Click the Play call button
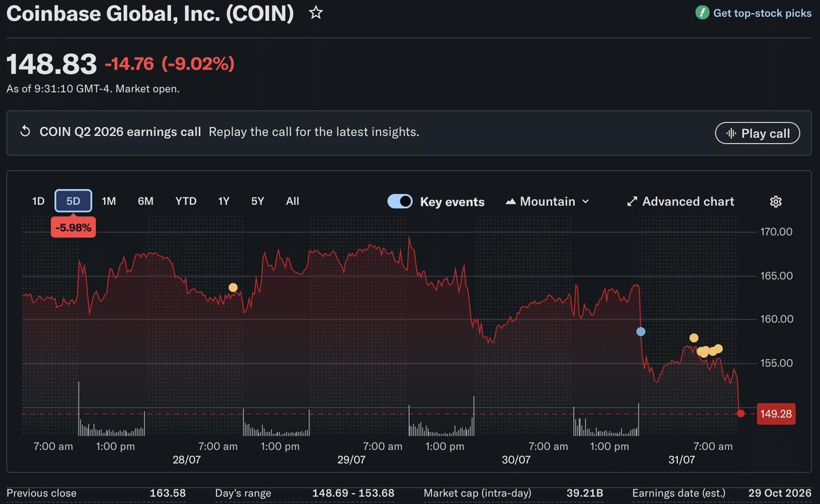The width and height of the screenshot is (820, 504). coord(757,133)
